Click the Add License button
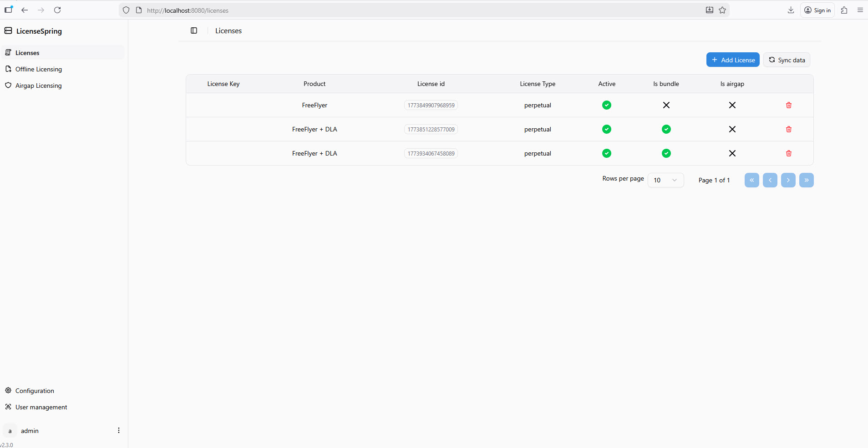This screenshot has width=868, height=448. point(732,60)
